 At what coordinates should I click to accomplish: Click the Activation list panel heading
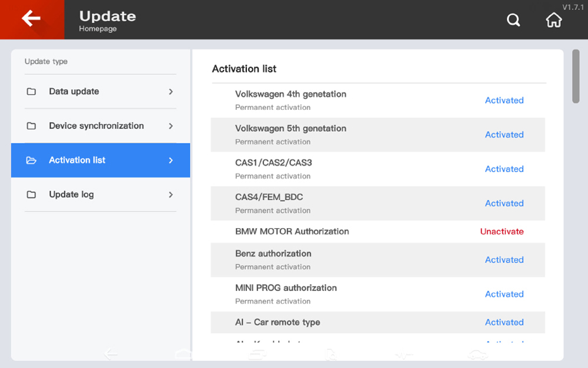click(x=244, y=69)
